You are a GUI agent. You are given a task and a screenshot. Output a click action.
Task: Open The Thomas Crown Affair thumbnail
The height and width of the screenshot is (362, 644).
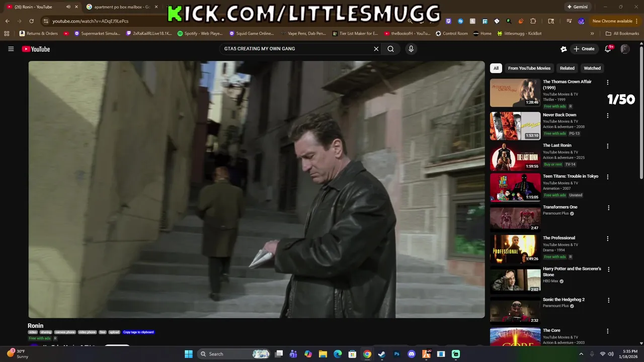pos(515,93)
